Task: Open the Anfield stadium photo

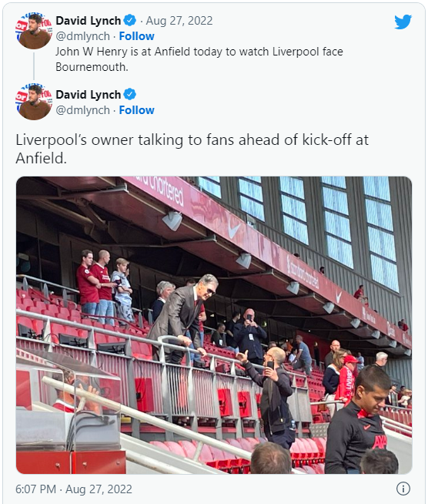Action: pos(214,325)
